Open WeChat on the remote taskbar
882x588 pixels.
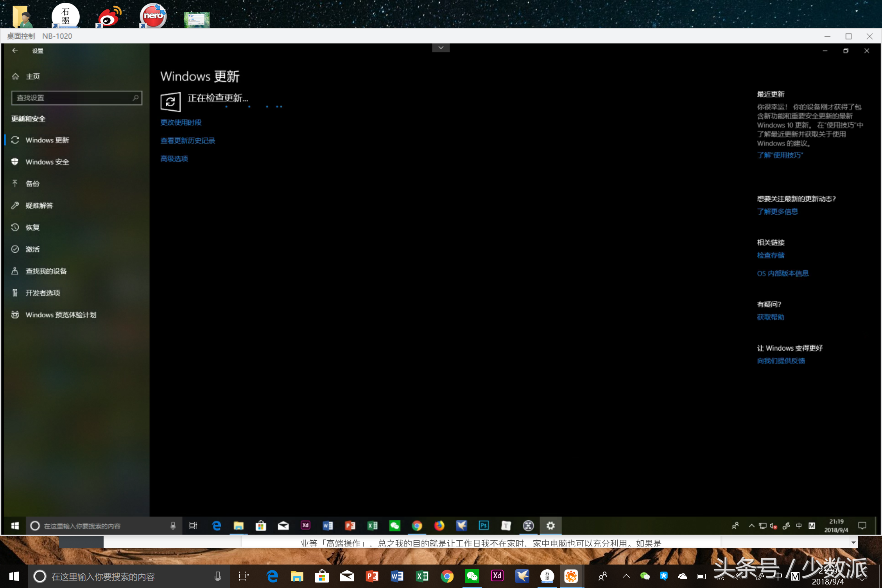point(394,525)
